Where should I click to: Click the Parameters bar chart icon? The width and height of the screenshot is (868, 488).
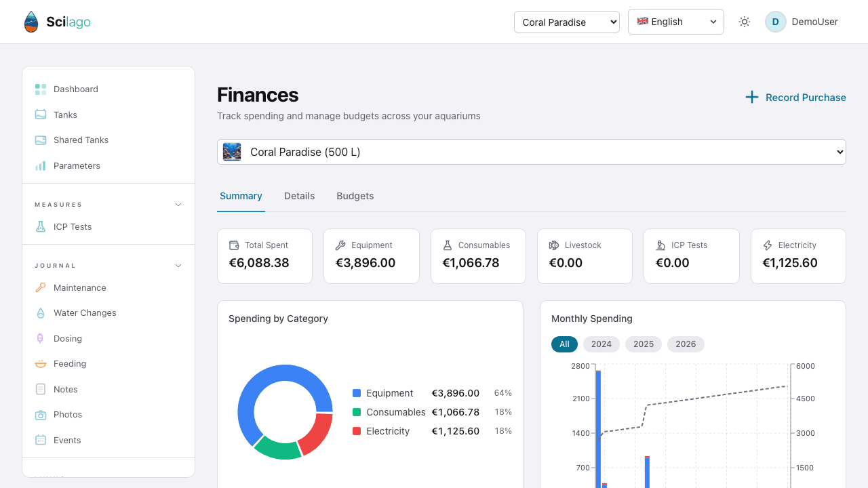[x=41, y=165]
